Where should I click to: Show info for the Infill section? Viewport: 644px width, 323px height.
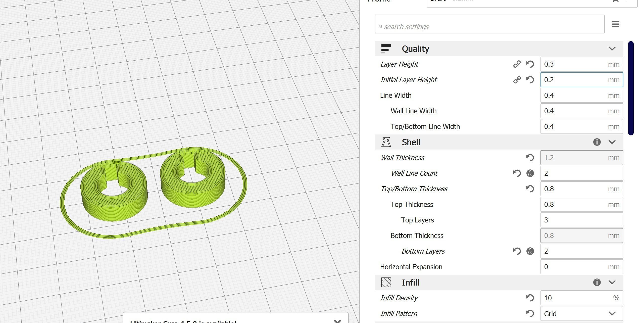597,282
